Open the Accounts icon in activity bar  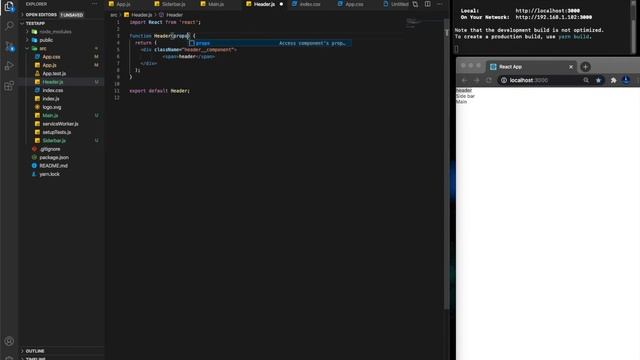click(x=9, y=341)
